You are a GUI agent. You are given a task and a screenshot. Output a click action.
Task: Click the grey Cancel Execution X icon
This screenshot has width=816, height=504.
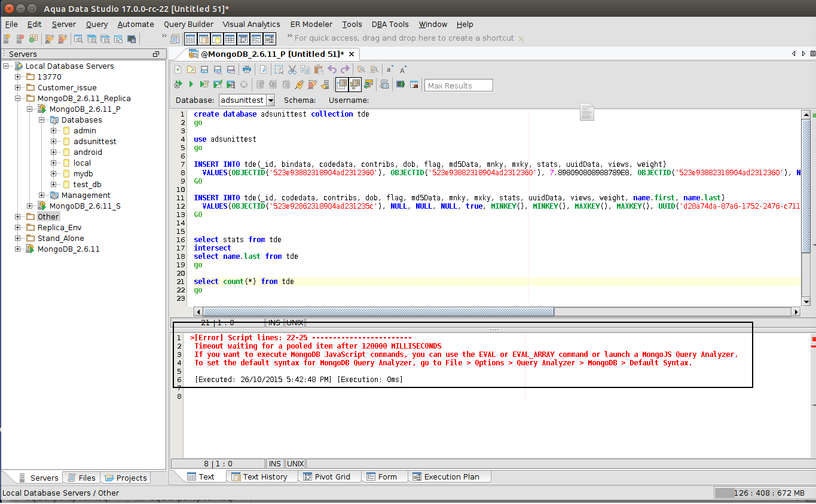click(244, 84)
